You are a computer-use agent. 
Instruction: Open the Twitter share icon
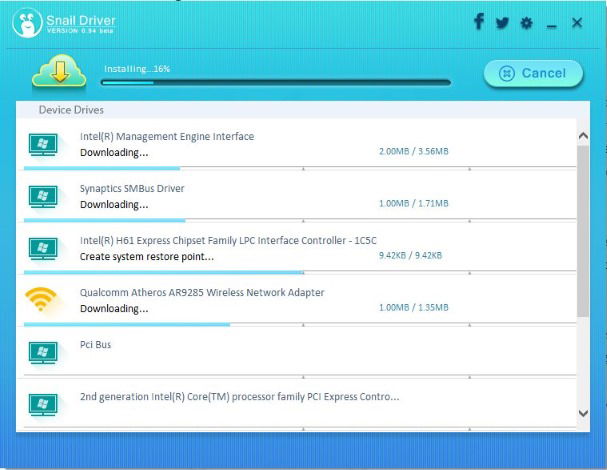click(x=502, y=23)
